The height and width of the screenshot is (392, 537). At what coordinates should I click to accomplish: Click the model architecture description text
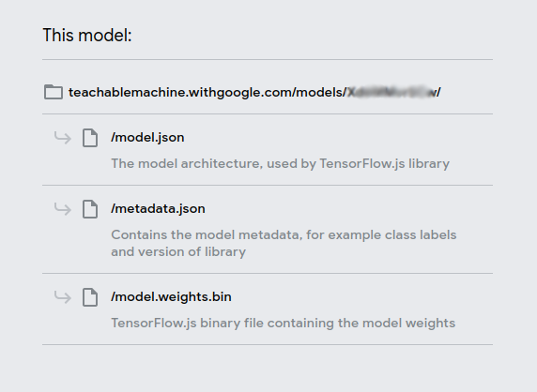(x=280, y=164)
